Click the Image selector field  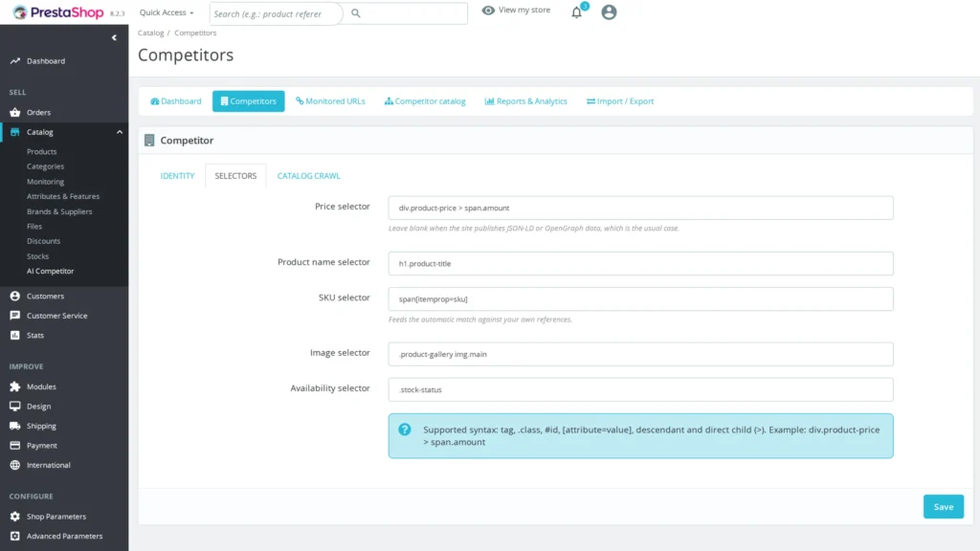(x=640, y=354)
